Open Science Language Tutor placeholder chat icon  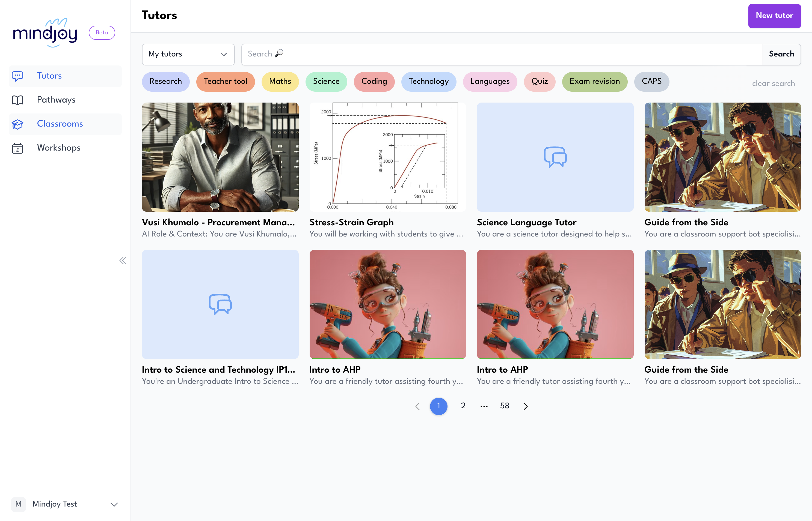[555, 157]
